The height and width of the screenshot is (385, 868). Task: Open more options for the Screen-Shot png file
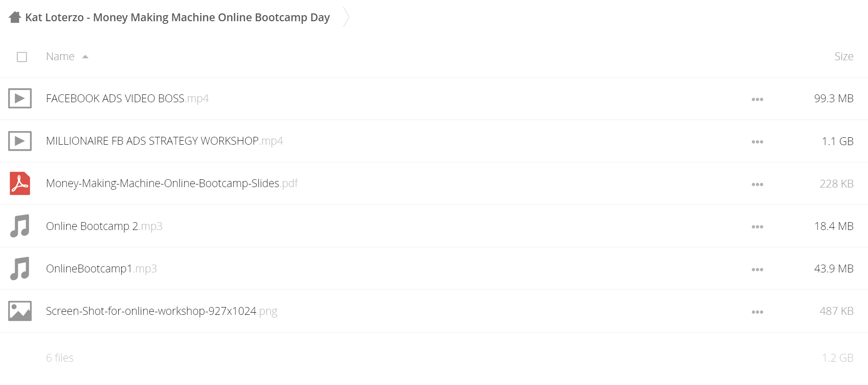[757, 312]
